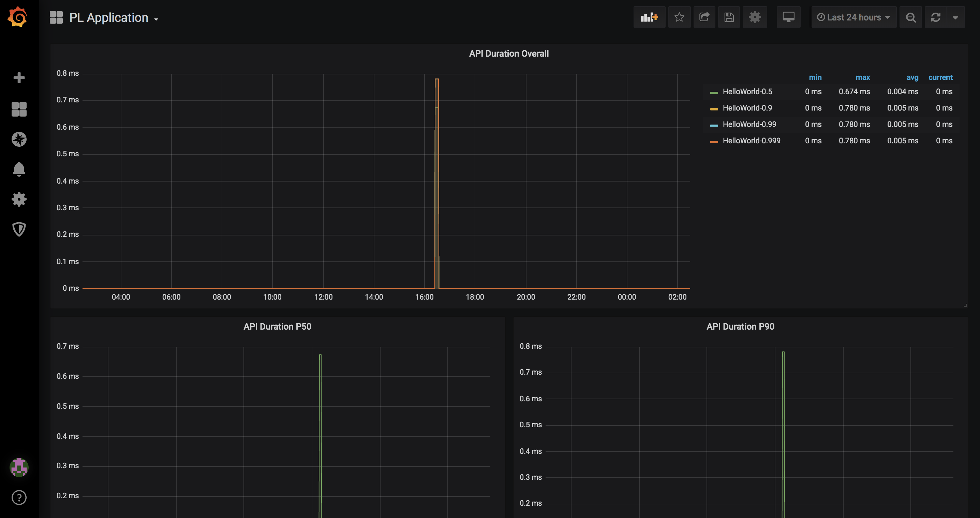Cycle view mode with monitor icon
This screenshot has height=518, width=980.
pos(788,17)
